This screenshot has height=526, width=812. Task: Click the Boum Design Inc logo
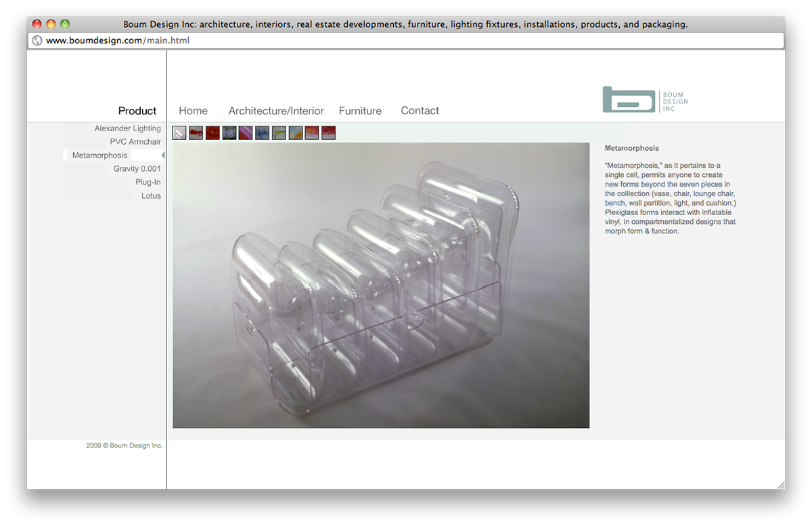point(646,99)
